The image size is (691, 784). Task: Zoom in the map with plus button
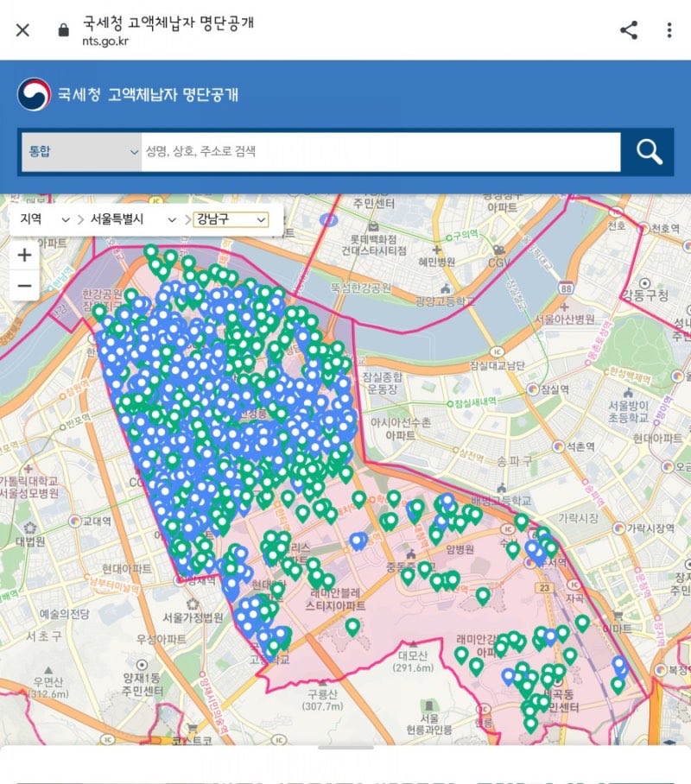point(24,256)
